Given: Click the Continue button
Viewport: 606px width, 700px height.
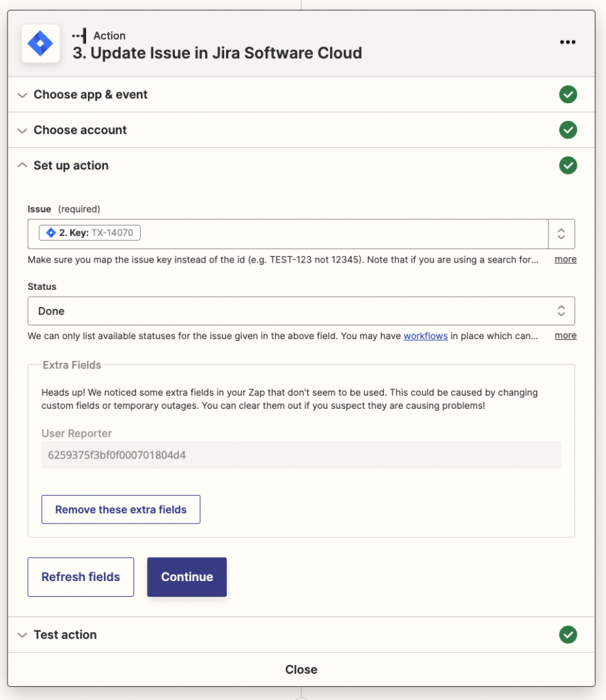Looking at the screenshot, I should click(187, 577).
